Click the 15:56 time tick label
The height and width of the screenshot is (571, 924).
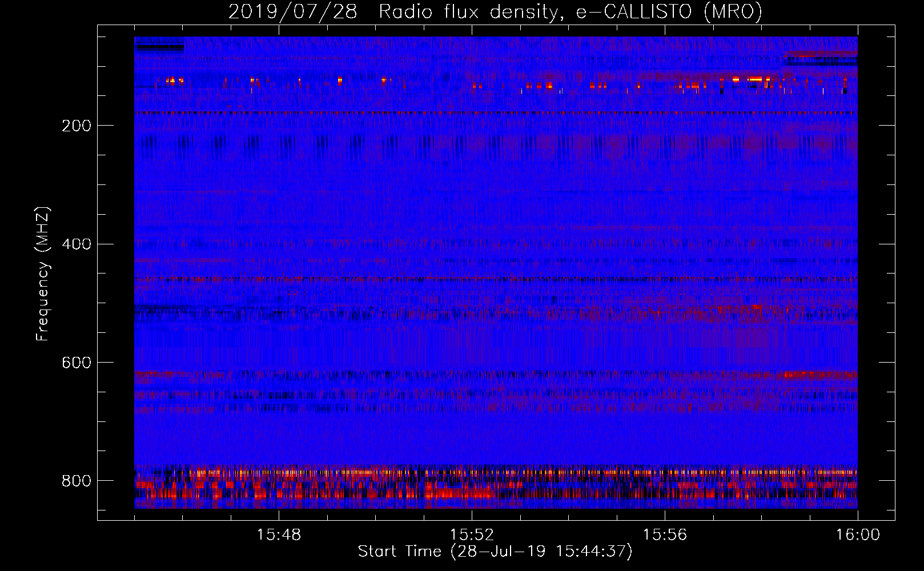(665, 535)
